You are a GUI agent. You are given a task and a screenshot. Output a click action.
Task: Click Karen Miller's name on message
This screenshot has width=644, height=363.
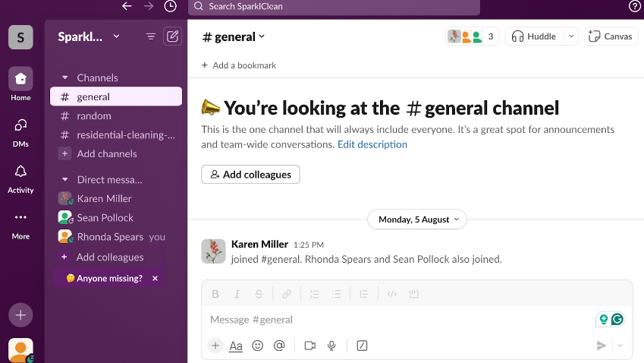tap(259, 245)
